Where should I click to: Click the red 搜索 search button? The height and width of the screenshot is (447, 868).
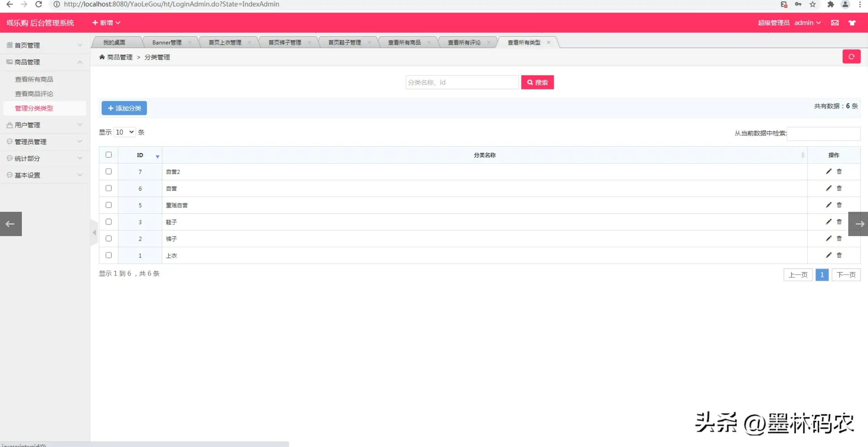point(537,82)
